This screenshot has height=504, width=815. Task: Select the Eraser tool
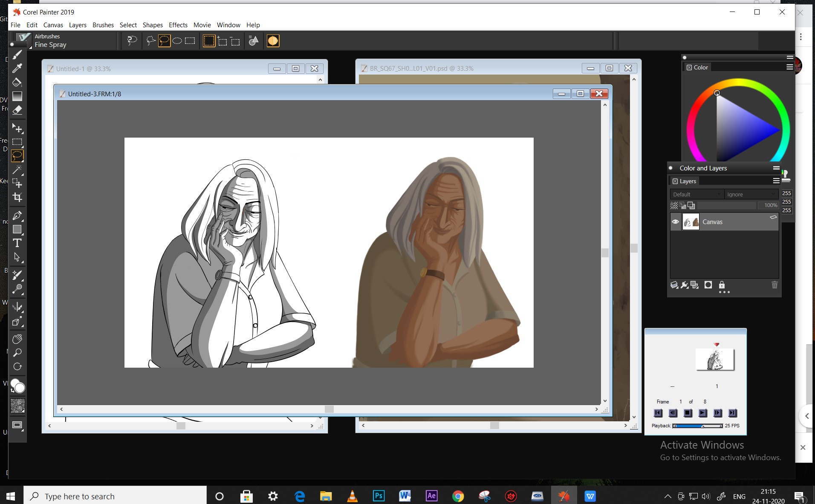[x=17, y=110]
